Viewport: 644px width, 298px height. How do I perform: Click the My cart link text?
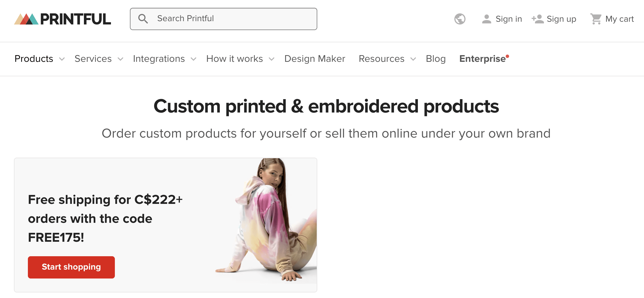click(x=619, y=19)
